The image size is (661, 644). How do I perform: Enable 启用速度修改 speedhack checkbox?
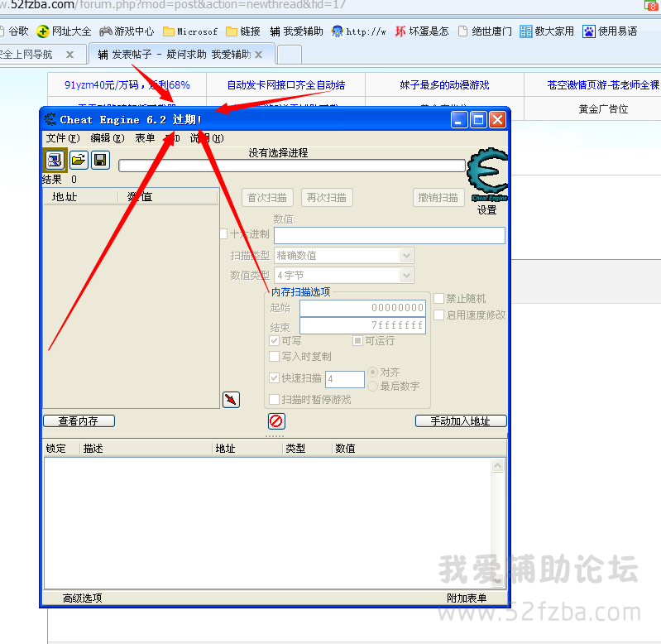click(x=438, y=315)
